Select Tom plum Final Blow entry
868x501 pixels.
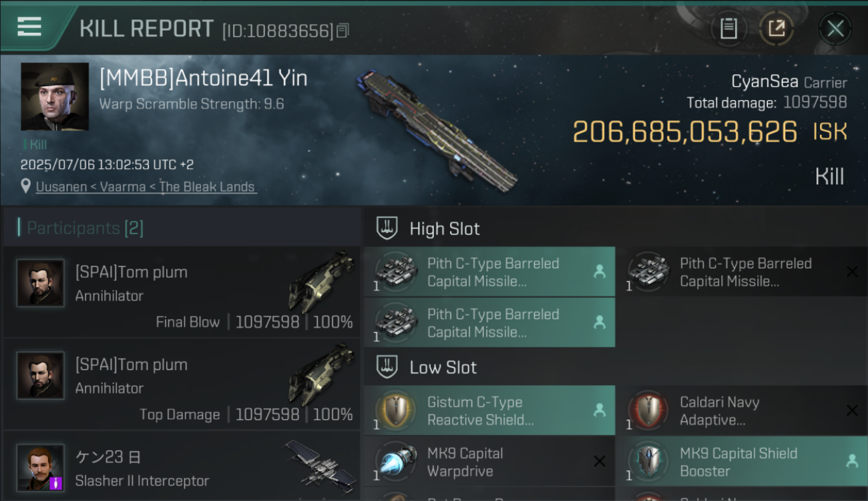[182, 292]
